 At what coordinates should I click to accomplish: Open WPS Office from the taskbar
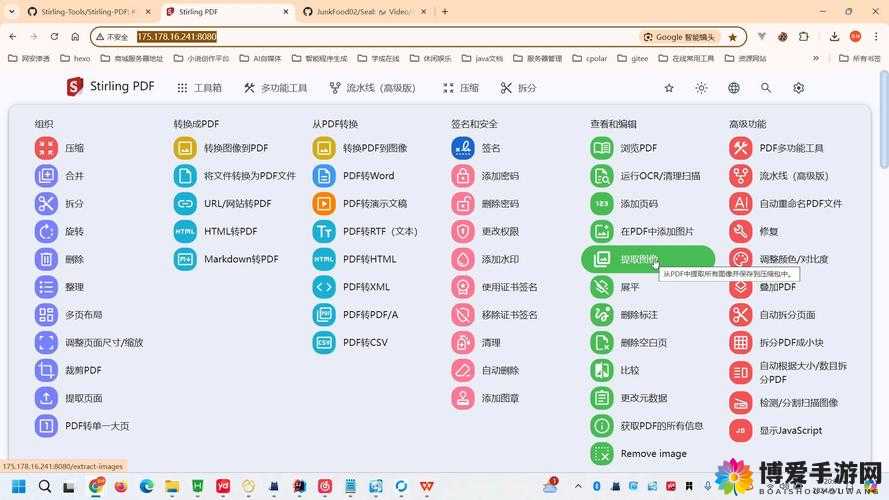tap(427, 486)
